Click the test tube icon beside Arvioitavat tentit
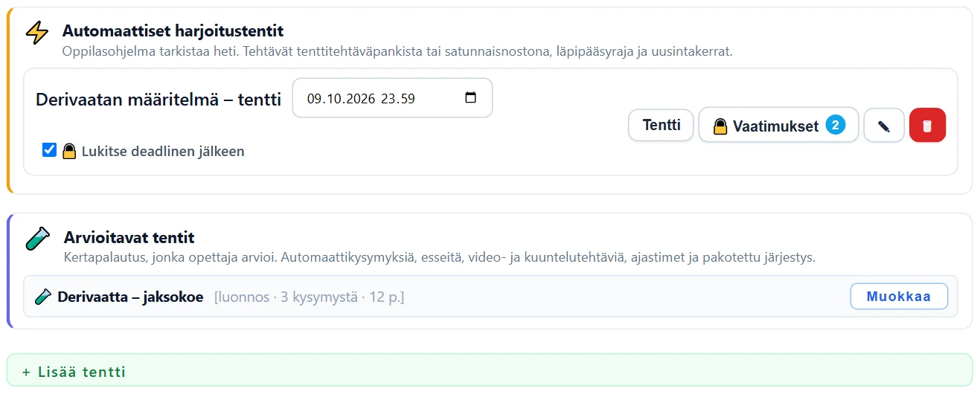Image resolution: width=980 pixels, height=394 pixels. click(37, 238)
